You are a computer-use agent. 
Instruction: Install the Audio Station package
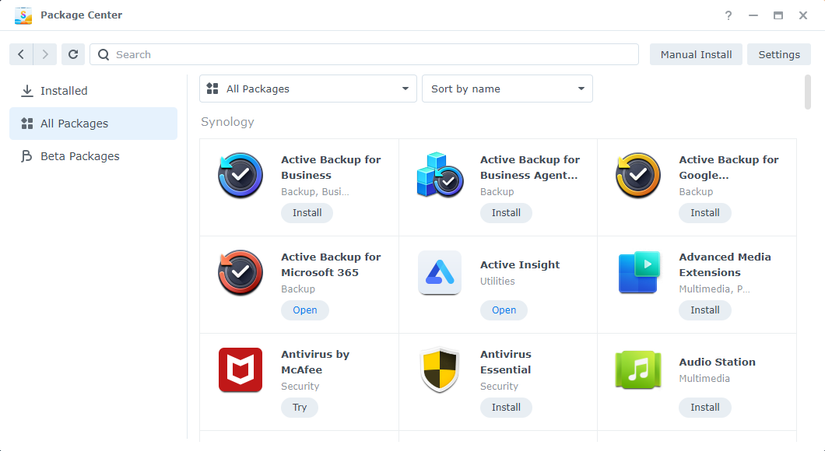point(705,407)
